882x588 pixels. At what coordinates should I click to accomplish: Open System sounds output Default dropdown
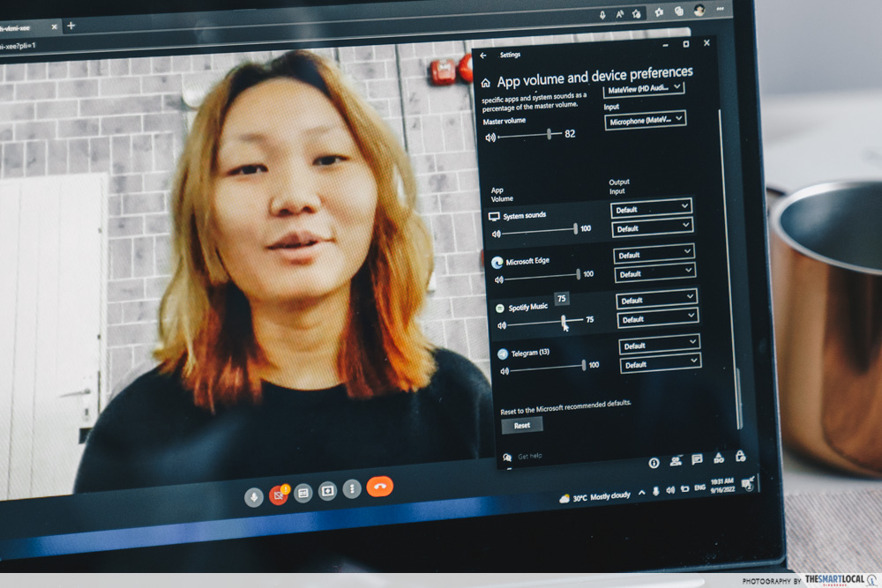pyautogui.click(x=652, y=208)
